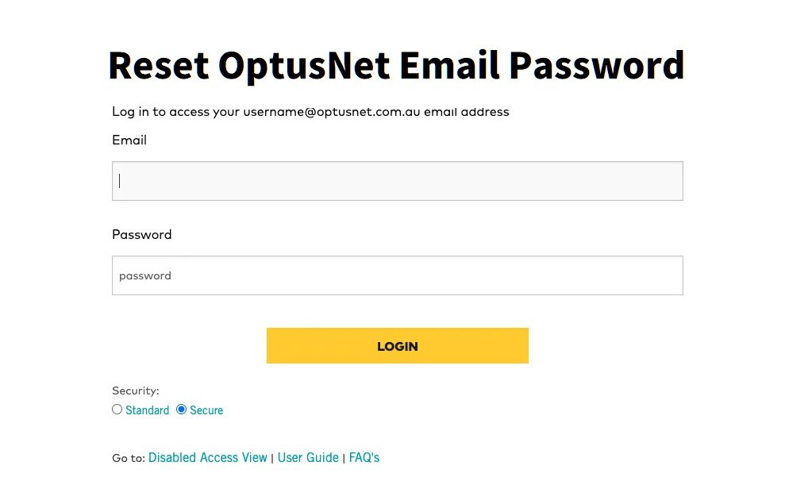The height and width of the screenshot is (504, 812).
Task: Click the 'password' placeholder text
Action: tap(145, 276)
